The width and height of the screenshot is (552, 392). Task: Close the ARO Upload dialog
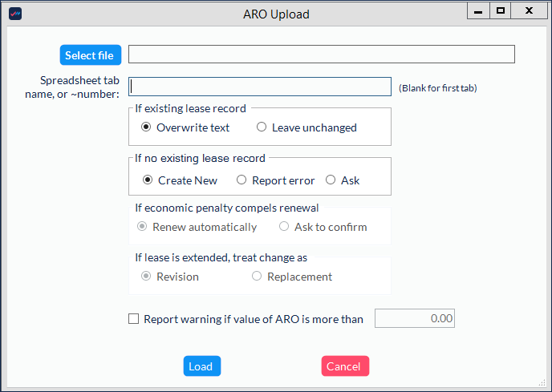[x=529, y=11]
